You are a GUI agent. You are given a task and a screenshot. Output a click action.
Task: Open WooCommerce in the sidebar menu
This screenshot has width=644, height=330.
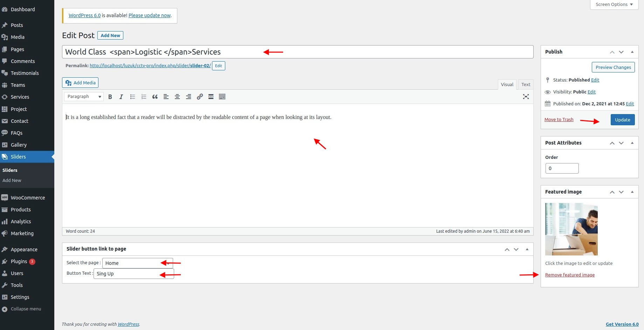28,198
